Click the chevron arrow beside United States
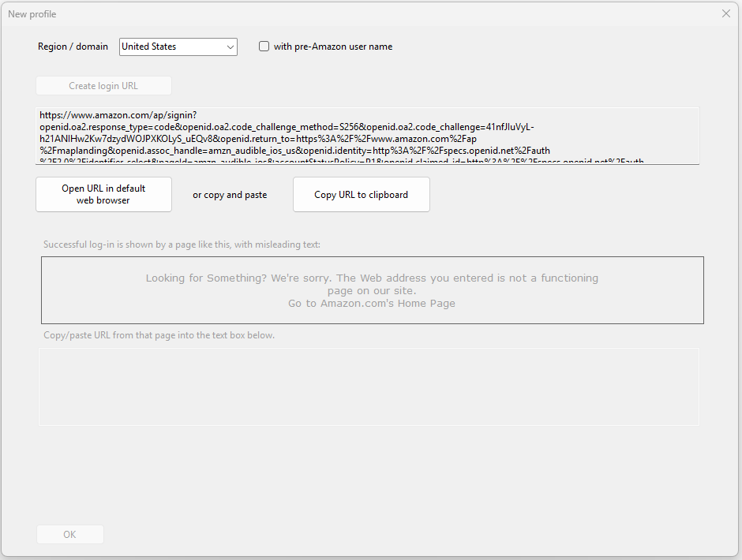This screenshot has width=742, height=560. coord(230,47)
